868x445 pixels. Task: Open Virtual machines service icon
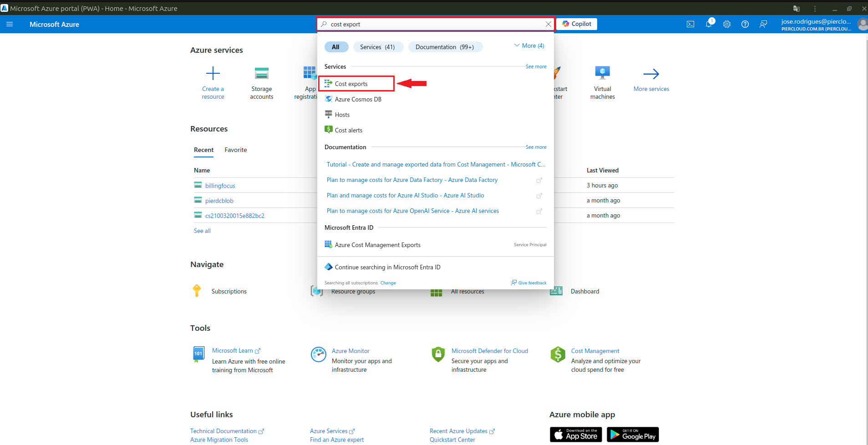(602, 74)
